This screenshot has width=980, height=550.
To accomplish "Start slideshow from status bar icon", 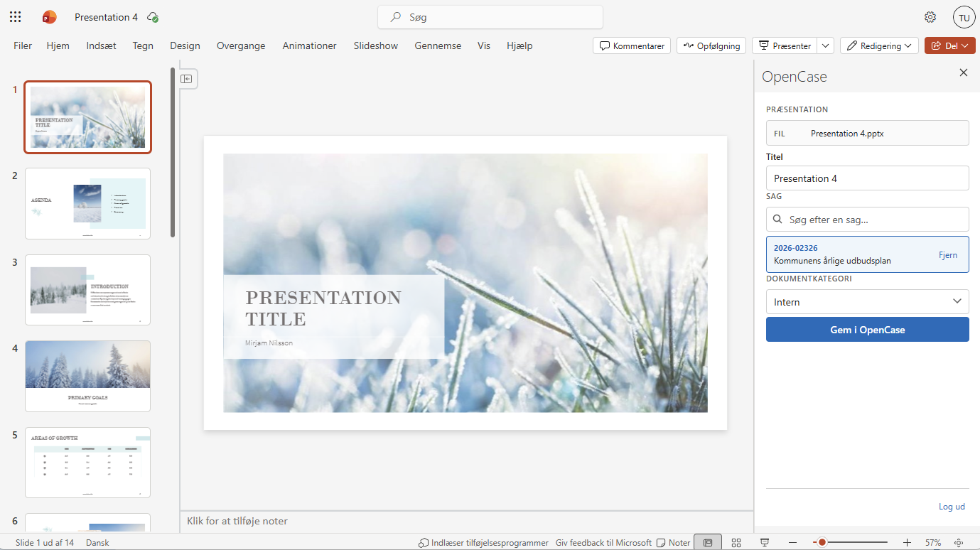I will click(x=765, y=542).
